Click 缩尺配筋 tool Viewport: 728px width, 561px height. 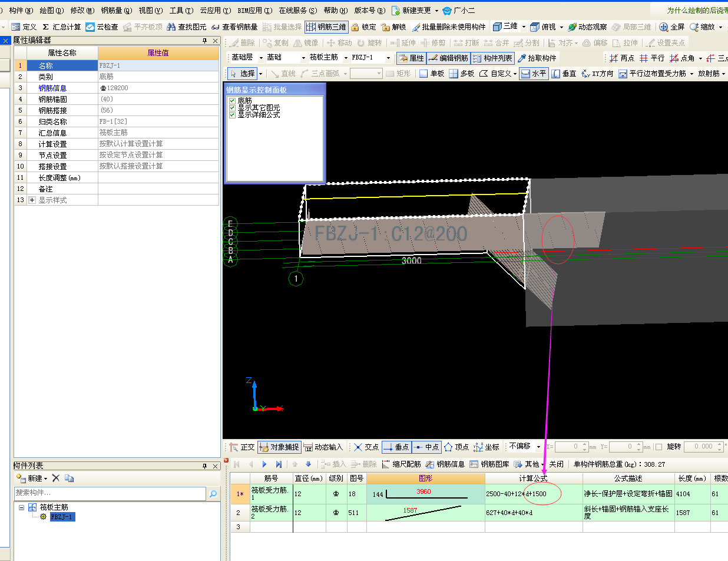click(x=402, y=464)
